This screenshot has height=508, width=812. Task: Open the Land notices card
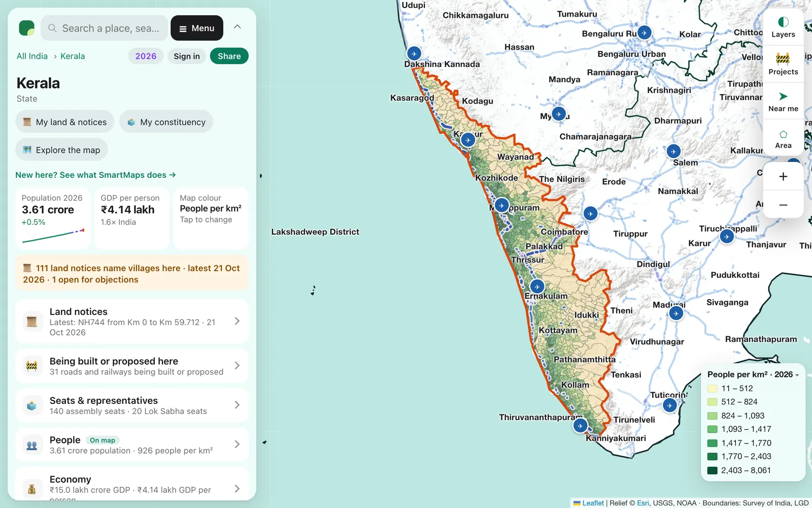pos(132,322)
